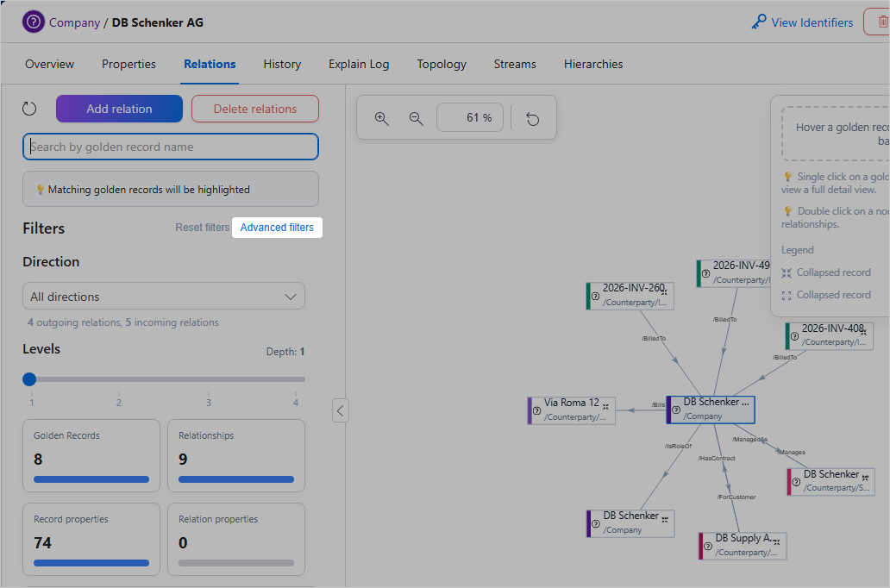Screen dimensions: 890x588
Task: Select the 2026-INV-260 graph node
Action: coord(630,296)
